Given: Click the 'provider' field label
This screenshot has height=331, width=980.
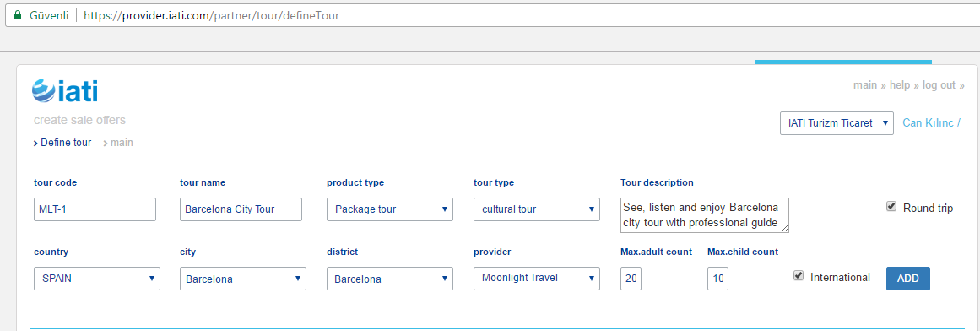Looking at the screenshot, I should click(492, 252).
